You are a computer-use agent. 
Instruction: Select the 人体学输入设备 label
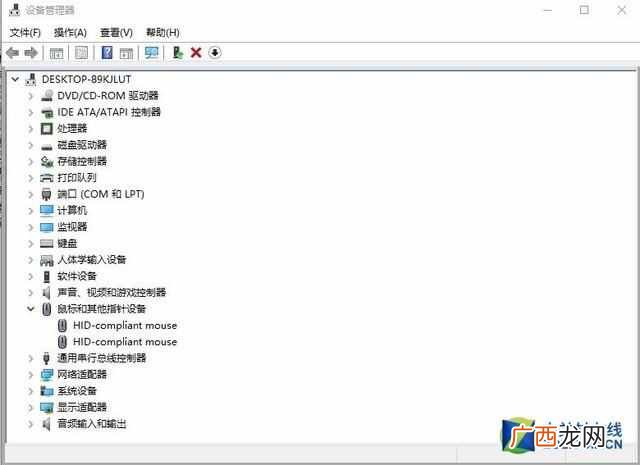(x=92, y=260)
